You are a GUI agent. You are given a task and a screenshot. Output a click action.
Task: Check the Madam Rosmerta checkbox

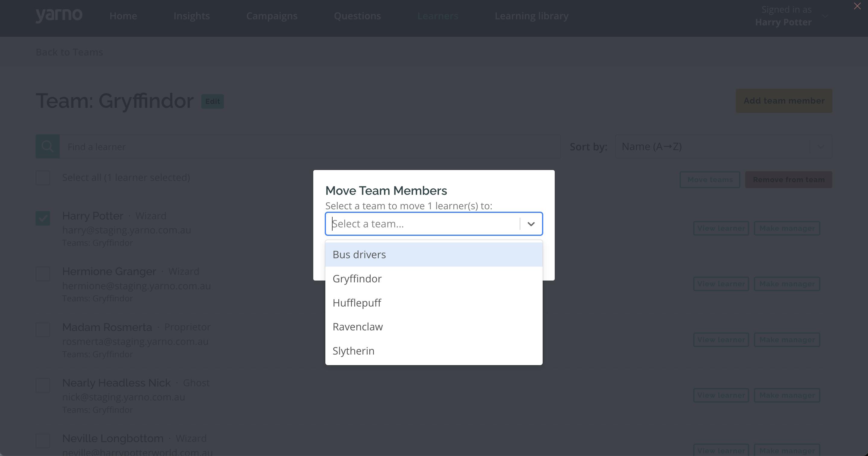pos(43,329)
